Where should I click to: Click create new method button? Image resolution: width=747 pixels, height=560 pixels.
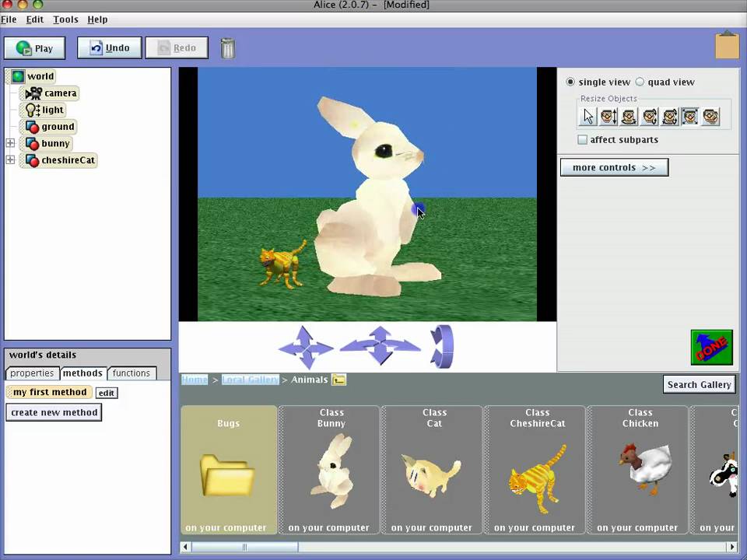[x=54, y=412]
